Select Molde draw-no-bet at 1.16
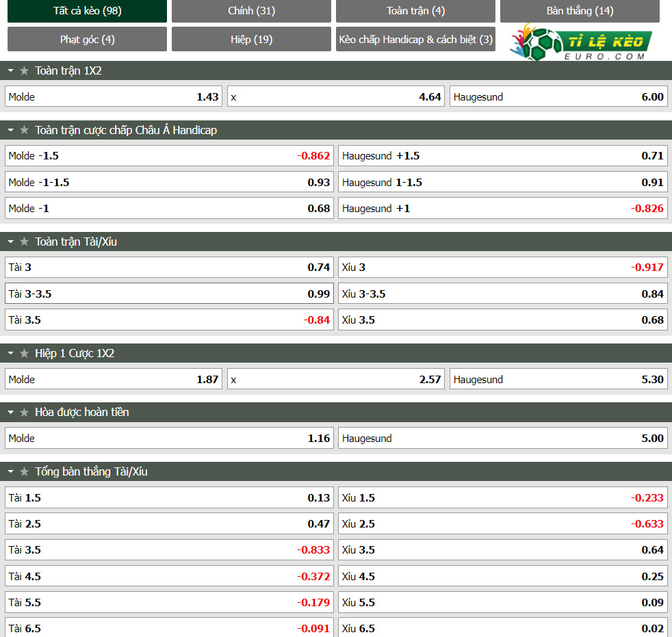The image size is (672, 637). (169, 438)
